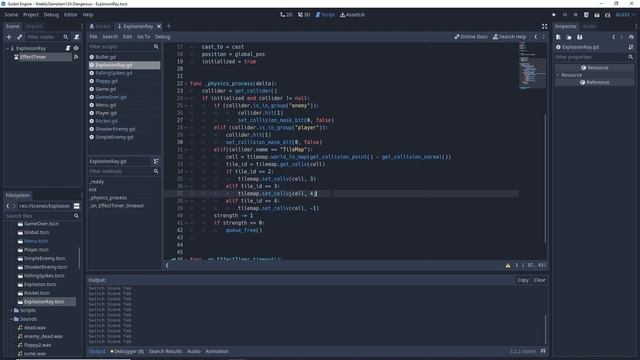Screen dimensions: 640x360
Task: Open Player.gd in the script list
Action: click(106, 113)
